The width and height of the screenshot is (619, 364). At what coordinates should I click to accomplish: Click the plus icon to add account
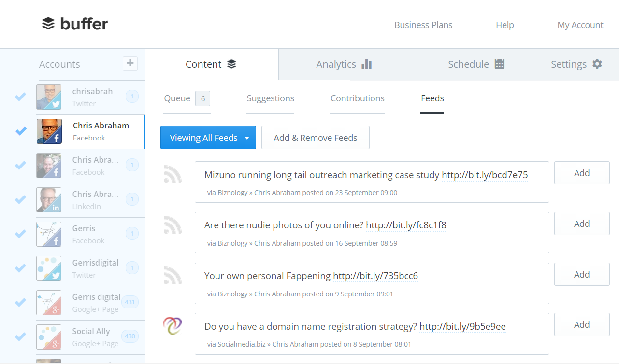pyautogui.click(x=130, y=63)
